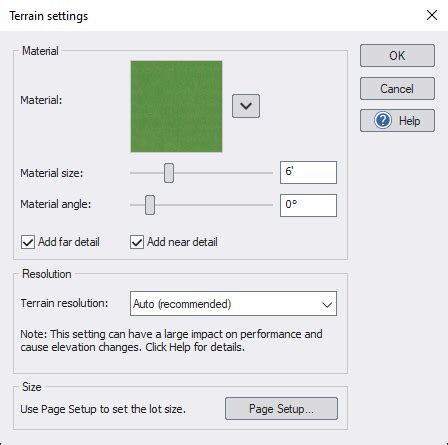Uncheck Add near detail
The height and width of the screenshot is (445, 448).
pyautogui.click(x=137, y=242)
